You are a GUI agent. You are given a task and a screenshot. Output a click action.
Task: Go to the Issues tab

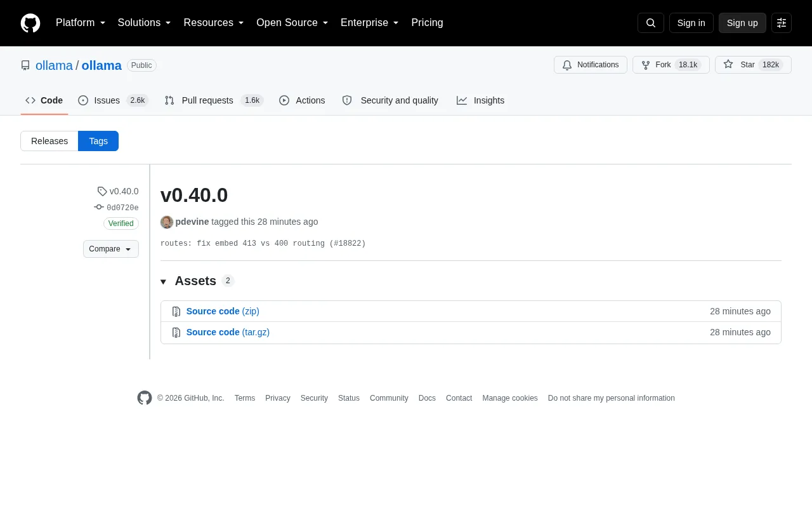click(x=113, y=100)
